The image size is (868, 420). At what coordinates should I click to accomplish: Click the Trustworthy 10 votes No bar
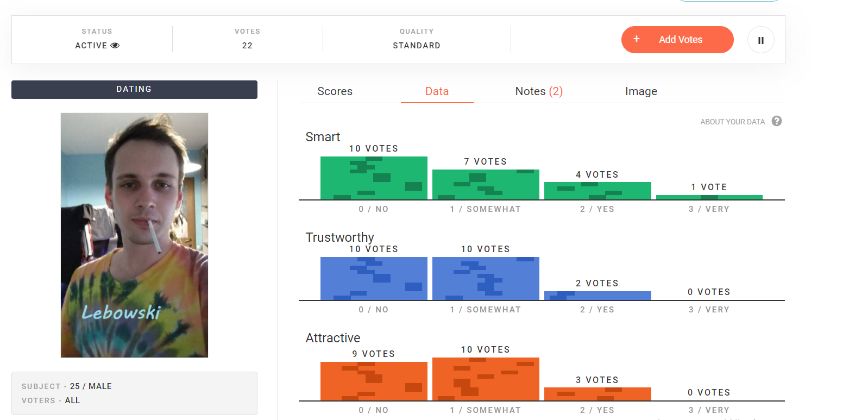(374, 279)
